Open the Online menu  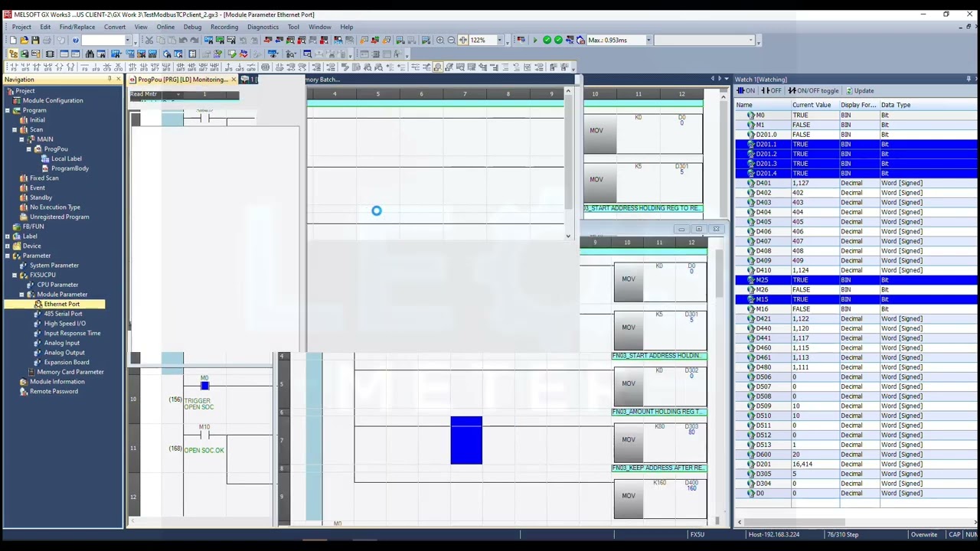165,27
